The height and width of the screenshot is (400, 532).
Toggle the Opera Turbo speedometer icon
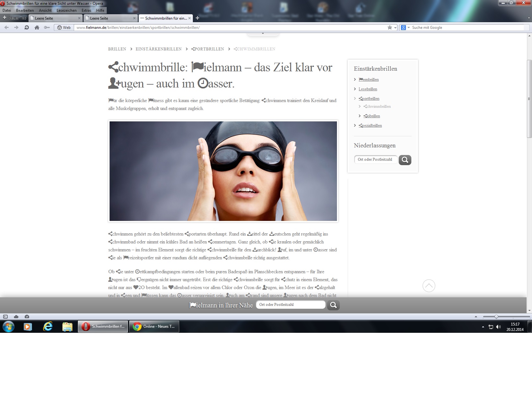pos(27,317)
